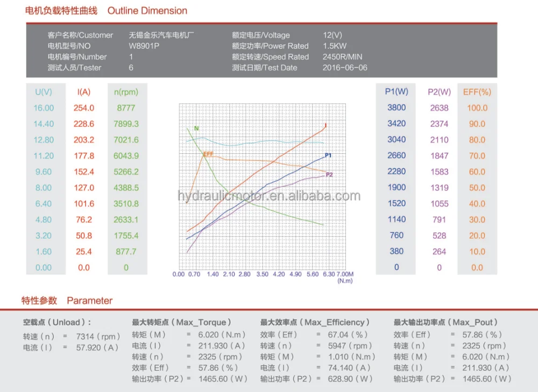Click the orange 'EFF' curve label
The width and height of the screenshot is (538, 392).
pyautogui.click(x=208, y=154)
